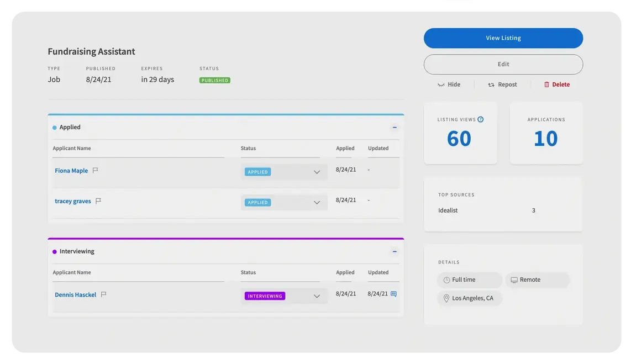The height and width of the screenshot is (364, 636).
Task: Click the Updated column header in Applied section
Action: coord(378,149)
